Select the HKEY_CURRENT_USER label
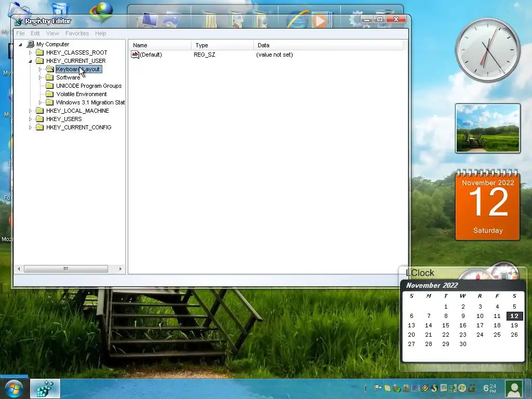Viewport: 532px width, 399px height. tap(76, 61)
